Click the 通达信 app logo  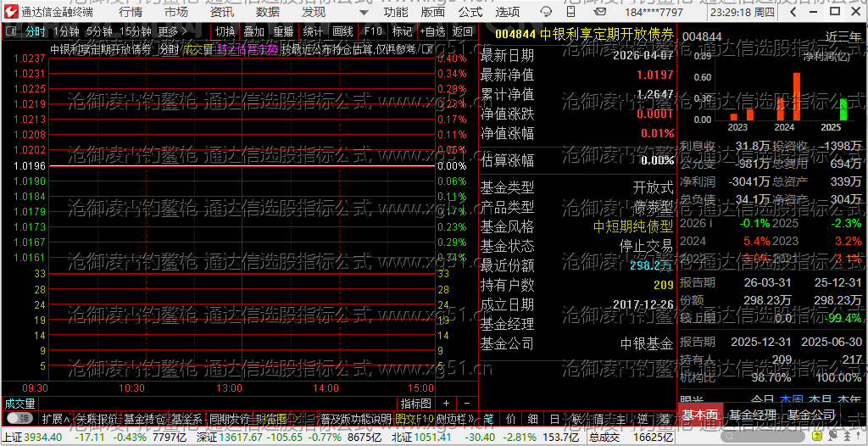coord(11,12)
